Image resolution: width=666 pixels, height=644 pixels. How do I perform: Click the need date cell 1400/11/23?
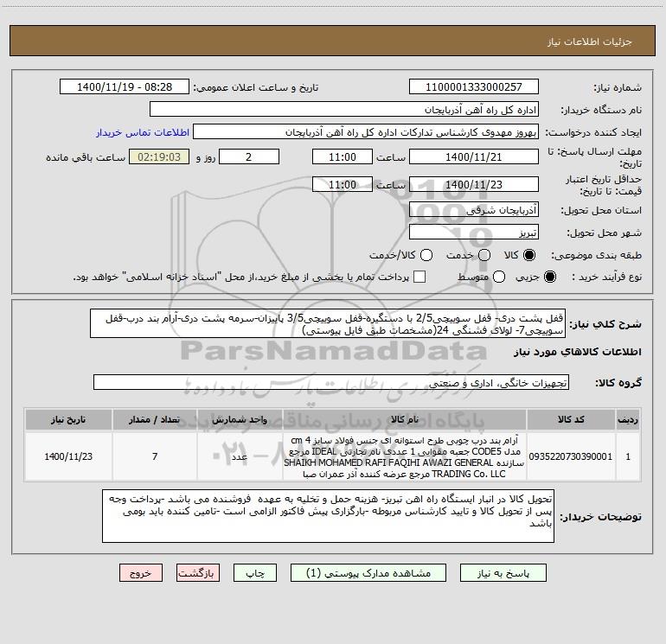pos(68,456)
